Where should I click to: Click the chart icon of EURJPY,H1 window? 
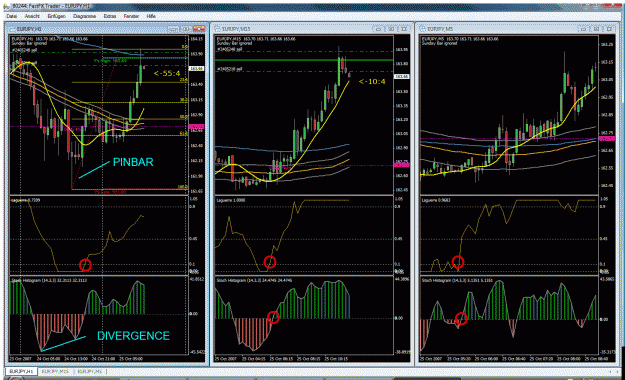coord(12,29)
